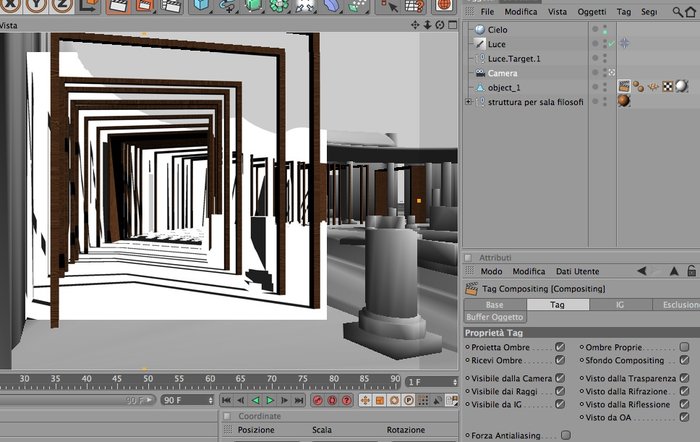Toggle Visto dalla Riflessione checkbox
The image size is (700, 442).
pos(684,404)
